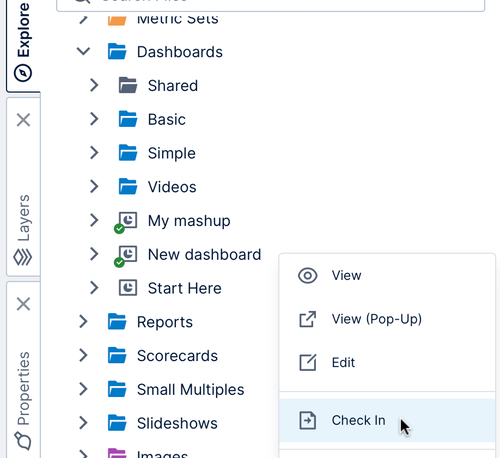Click the Explore compass icon
This screenshot has width=500, height=458.
pos(23,73)
